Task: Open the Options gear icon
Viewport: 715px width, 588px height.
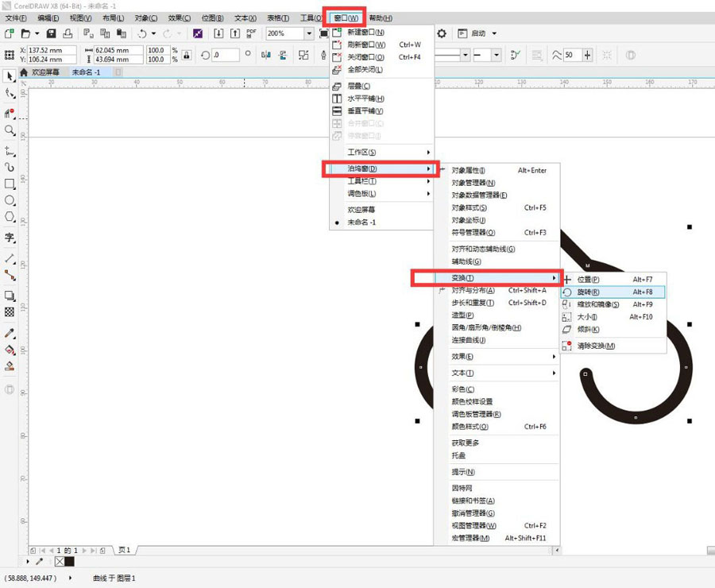Action: coord(442,33)
